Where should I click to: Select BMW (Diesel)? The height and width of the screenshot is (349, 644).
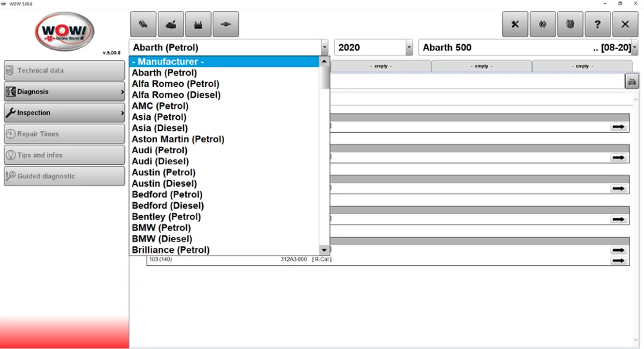pyautogui.click(x=224, y=239)
